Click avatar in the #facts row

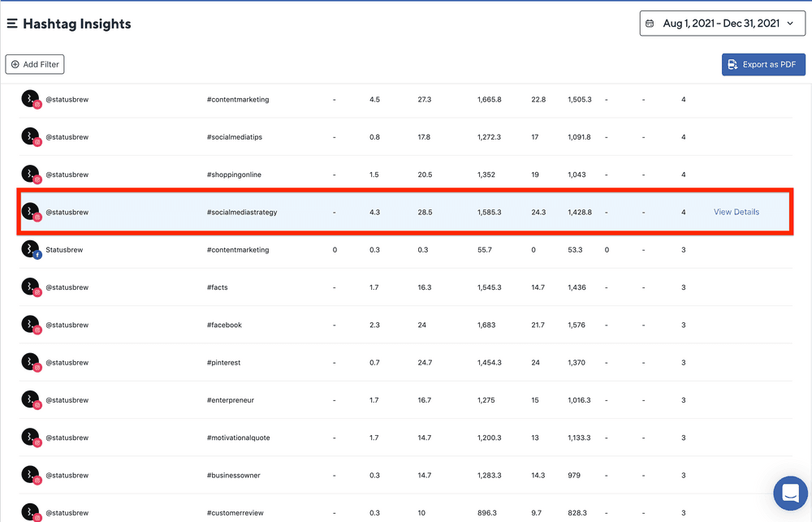(x=31, y=287)
